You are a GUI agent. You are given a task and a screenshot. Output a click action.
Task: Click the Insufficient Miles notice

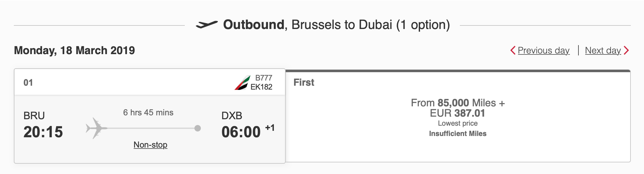(458, 134)
